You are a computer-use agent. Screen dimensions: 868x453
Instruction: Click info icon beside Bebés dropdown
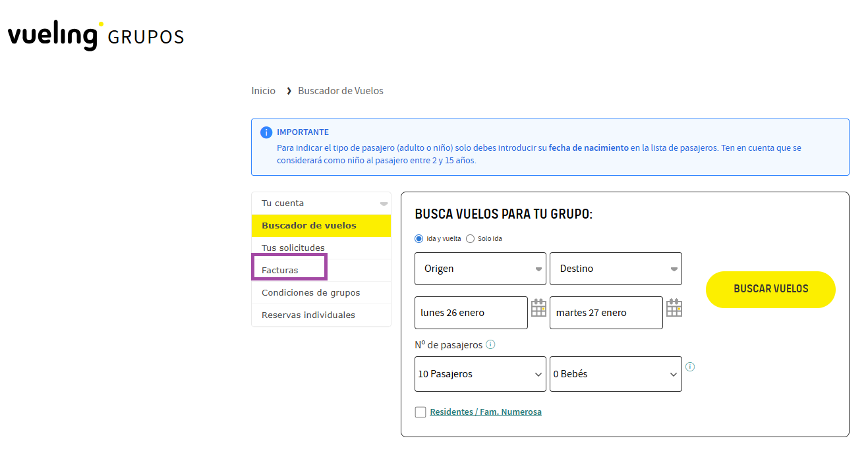(690, 367)
